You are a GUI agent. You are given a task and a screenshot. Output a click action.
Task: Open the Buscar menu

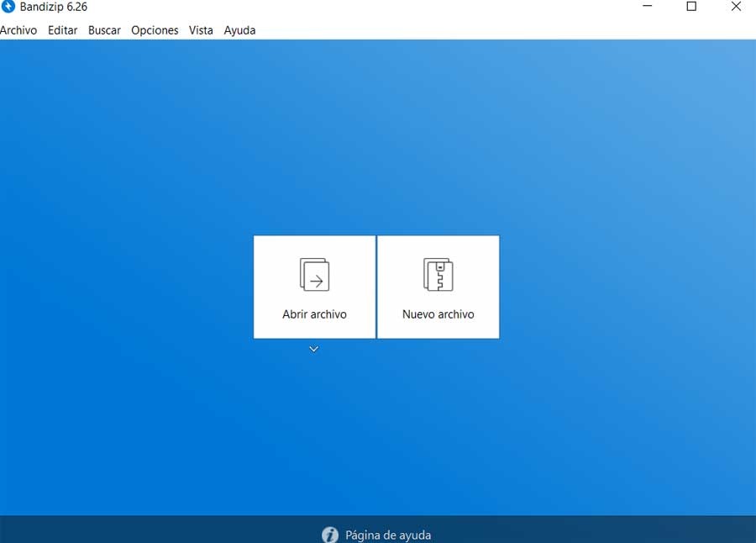coord(104,30)
